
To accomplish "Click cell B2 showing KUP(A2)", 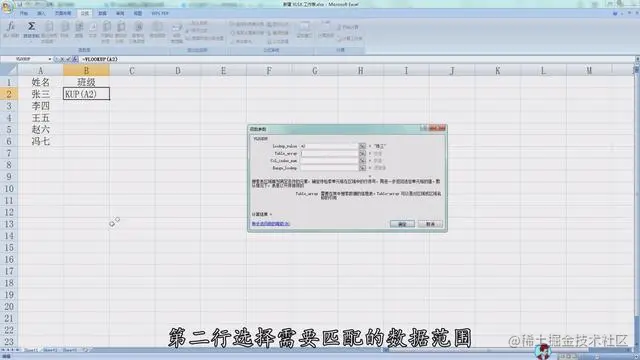I will [86, 94].
